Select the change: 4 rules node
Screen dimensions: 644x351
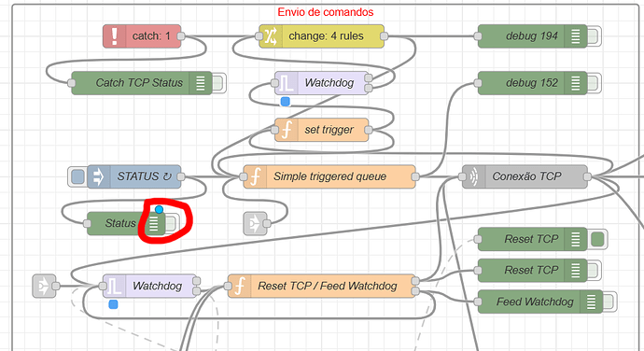(322, 36)
